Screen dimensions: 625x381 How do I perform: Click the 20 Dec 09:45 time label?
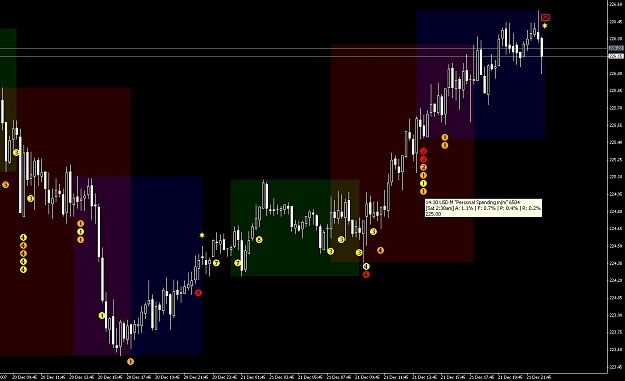[x=25, y=377]
